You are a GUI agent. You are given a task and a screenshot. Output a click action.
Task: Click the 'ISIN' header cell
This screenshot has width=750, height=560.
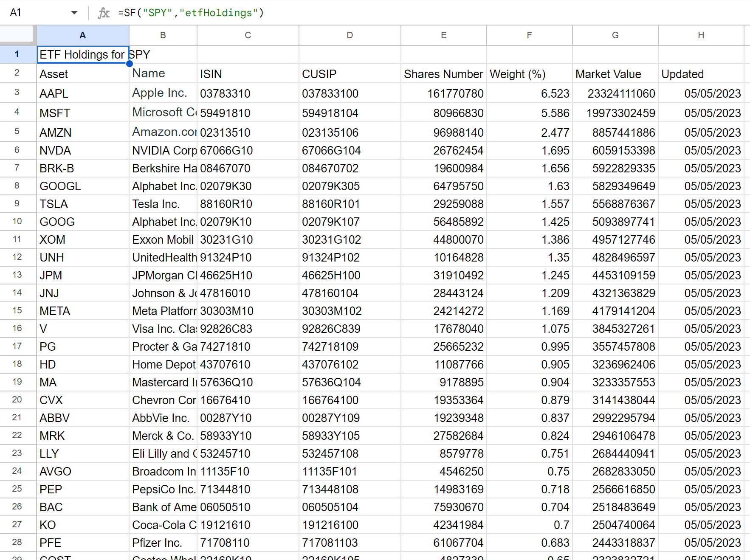248,73
